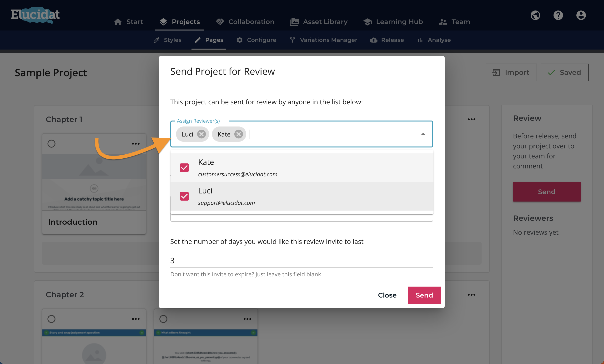604x364 pixels.
Task: Open the Story and snap judgement page thumbnail
Action: coord(94,347)
